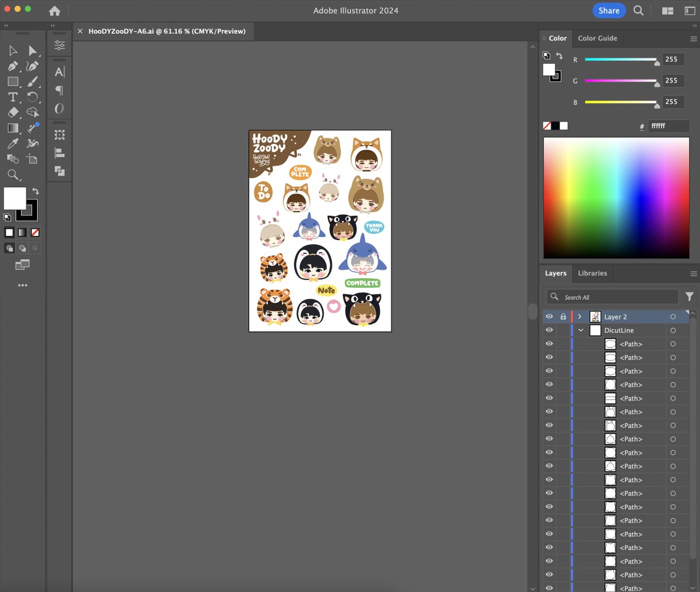Click the red slider handle
This screenshot has height=592, width=700.
[x=657, y=62]
